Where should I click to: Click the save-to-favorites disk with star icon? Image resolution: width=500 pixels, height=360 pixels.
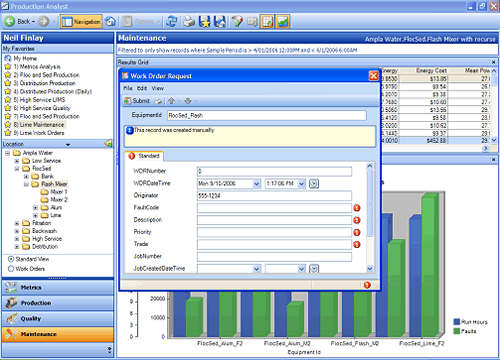point(205,22)
